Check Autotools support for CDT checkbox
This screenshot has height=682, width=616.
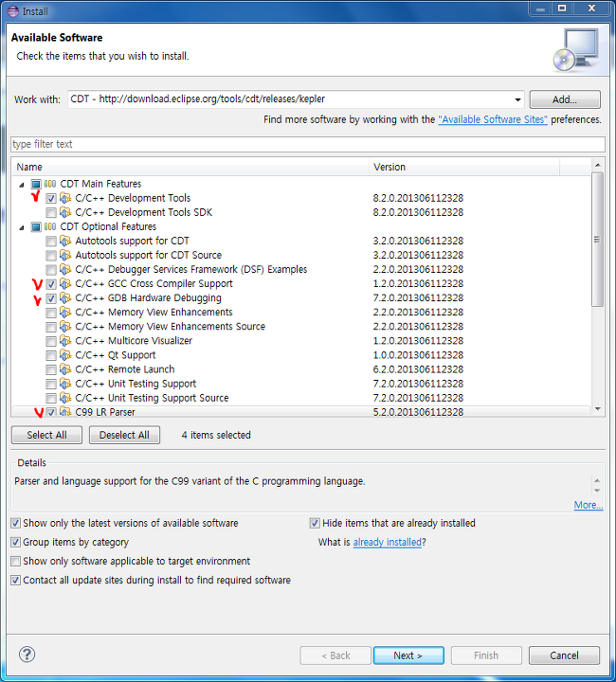pyautogui.click(x=51, y=241)
